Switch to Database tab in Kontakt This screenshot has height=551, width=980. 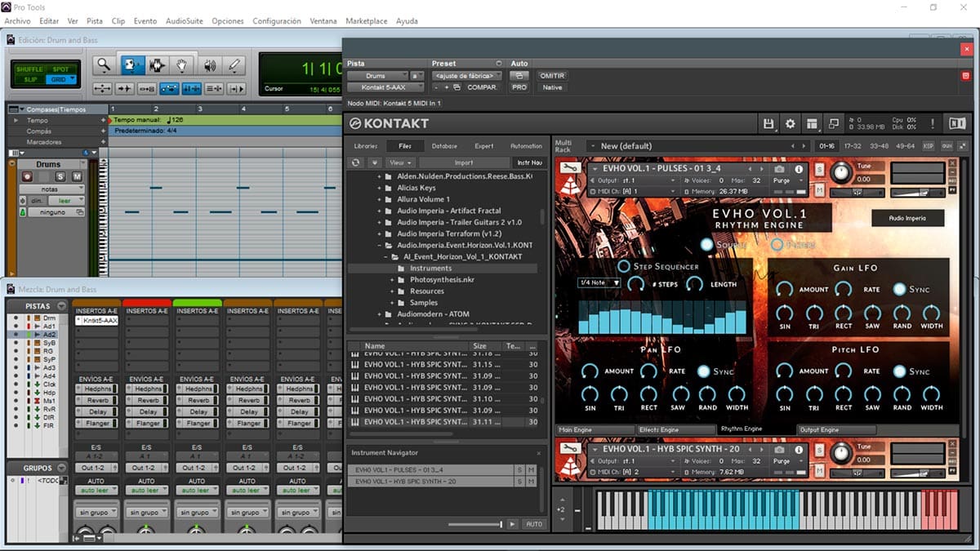[x=444, y=146]
